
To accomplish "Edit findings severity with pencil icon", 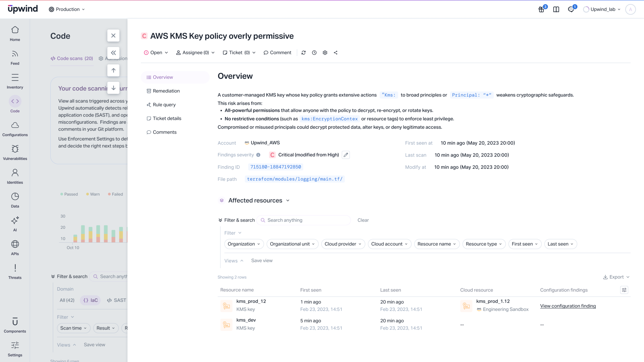I will tap(346, 155).
